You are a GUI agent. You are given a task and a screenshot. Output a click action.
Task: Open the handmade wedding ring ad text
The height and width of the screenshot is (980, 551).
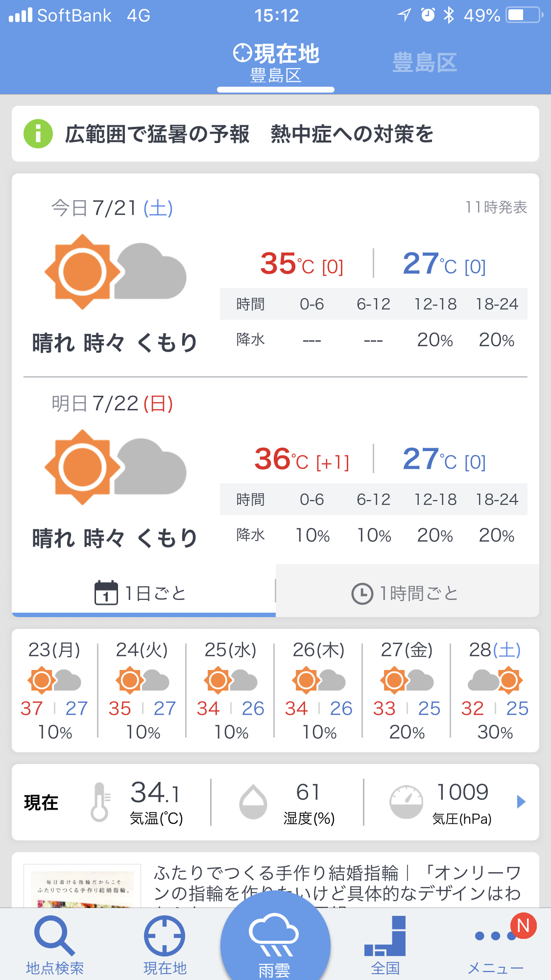point(337,883)
